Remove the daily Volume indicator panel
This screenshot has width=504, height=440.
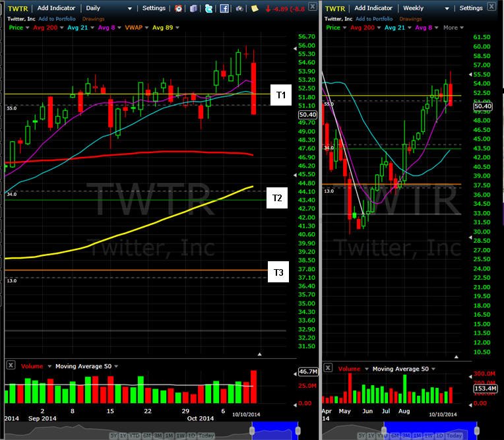click(11, 365)
